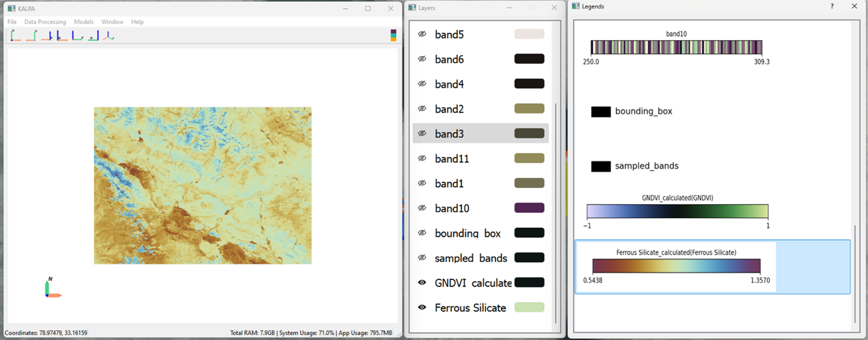Click black sampled_bands legend swatch
Image resolution: width=868 pixels, height=340 pixels.
coord(601,167)
